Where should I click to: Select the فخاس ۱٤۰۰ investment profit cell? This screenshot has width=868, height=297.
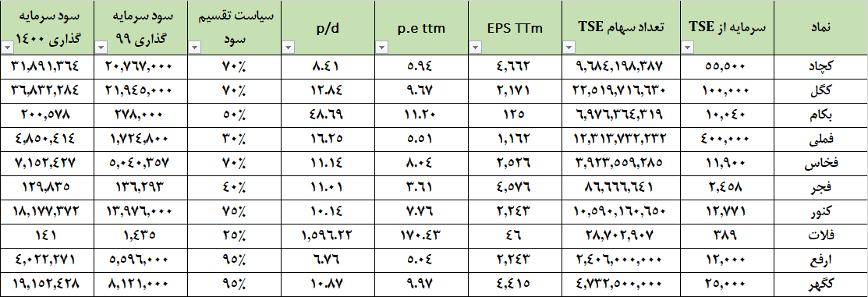pyautogui.click(x=47, y=163)
